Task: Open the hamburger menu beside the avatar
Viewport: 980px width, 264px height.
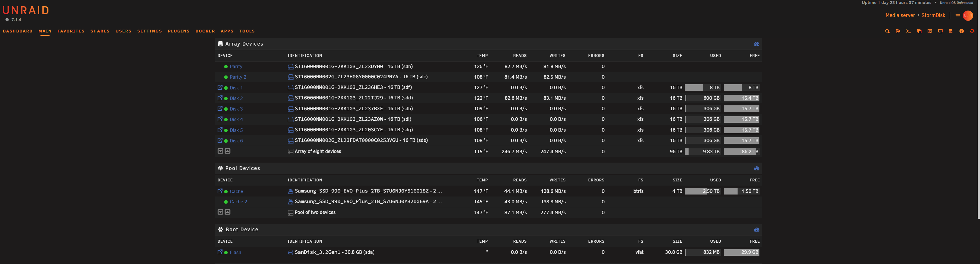Action: (x=957, y=16)
